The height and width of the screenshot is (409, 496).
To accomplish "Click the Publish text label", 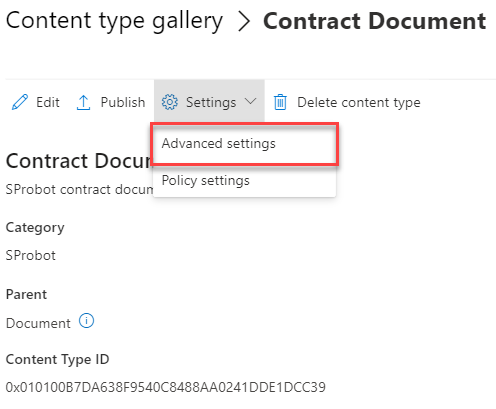I will click(123, 102).
